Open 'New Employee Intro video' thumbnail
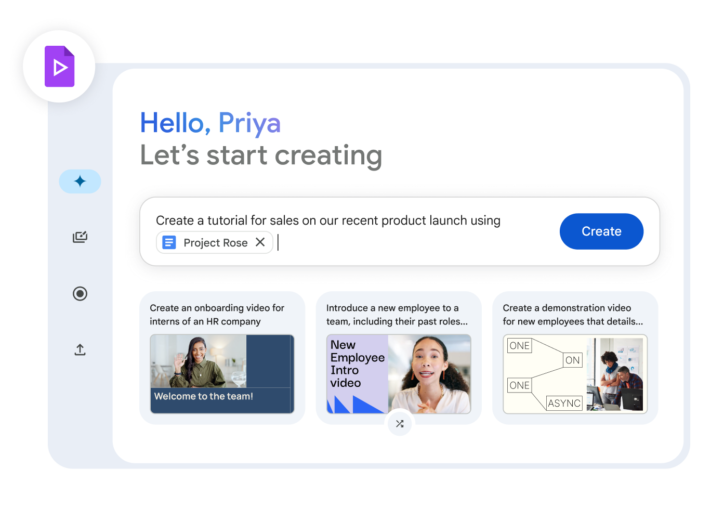This screenshot has width=711, height=520. pyautogui.click(x=399, y=374)
